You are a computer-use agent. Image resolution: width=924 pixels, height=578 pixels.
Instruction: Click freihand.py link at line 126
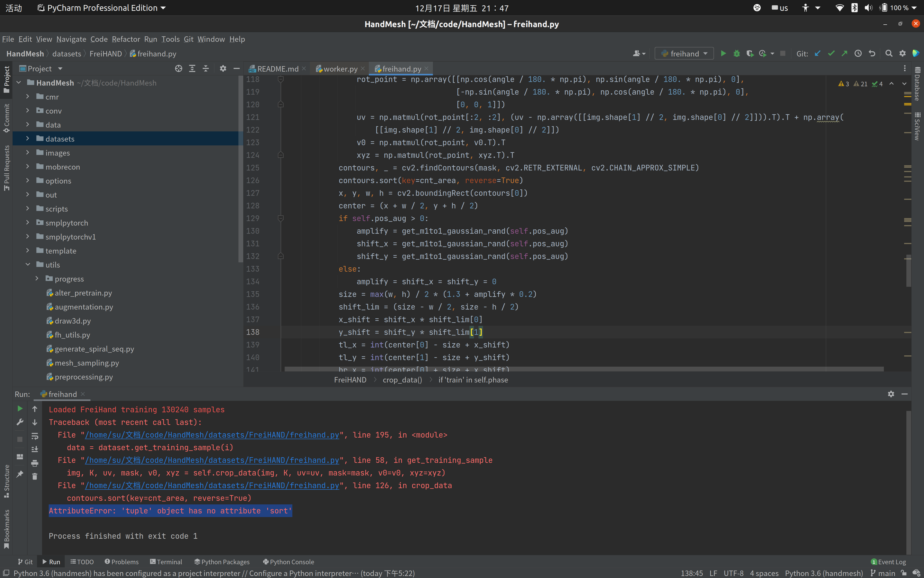212,485
